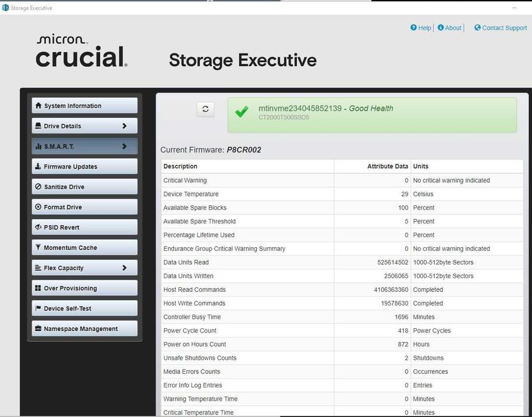Image resolution: width=532 pixels, height=417 pixels.
Task: Open the Firmware Updates menu item
Action: pyautogui.click(x=85, y=166)
